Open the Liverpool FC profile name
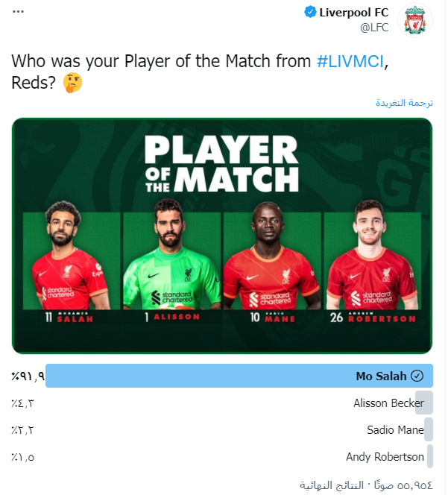Viewport: 448px width, 495px height. [x=355, y=13]
